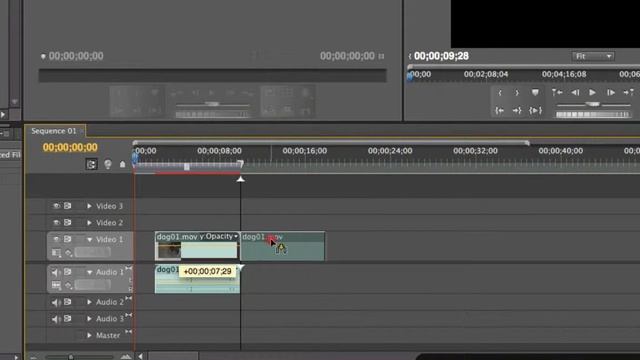Click the Program Monitor timecode 00;00;09;28
The height and width of the screenshot is (360, 640).
coord(441,56)
